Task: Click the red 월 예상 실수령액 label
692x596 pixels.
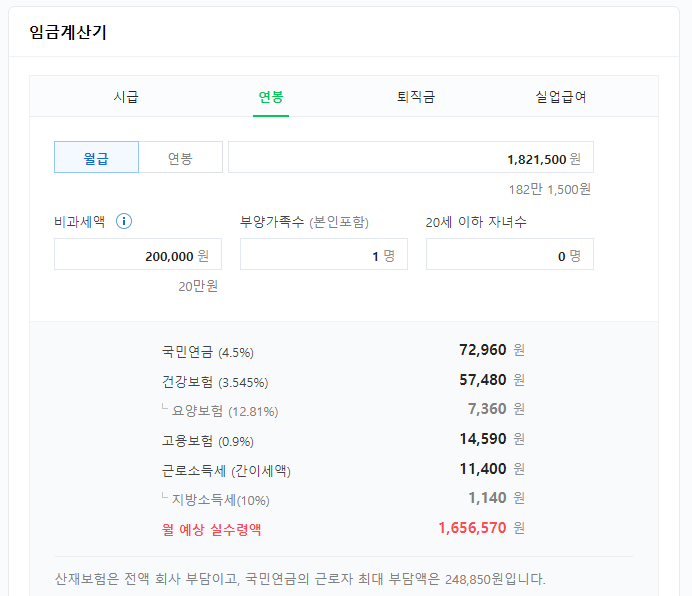Action: 211,529
